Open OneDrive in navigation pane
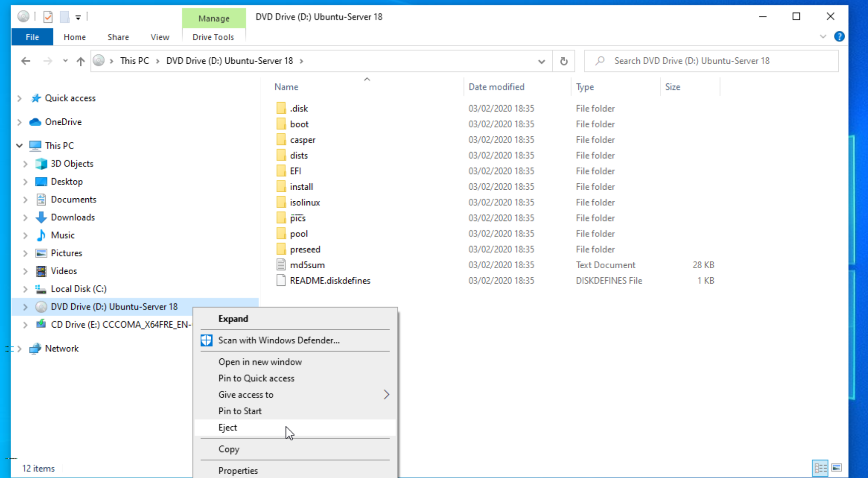Image resolution: width=868 pixels, height=478 pixels. (x=63, y=122)
